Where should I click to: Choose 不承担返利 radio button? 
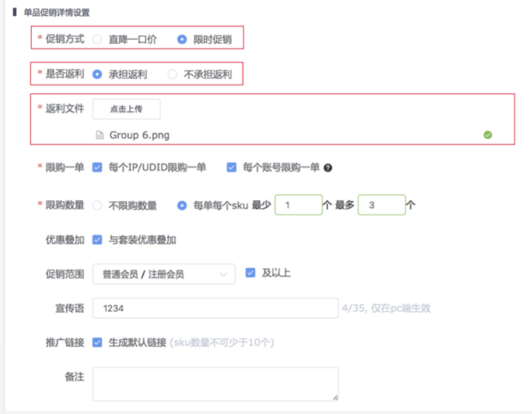172,74
